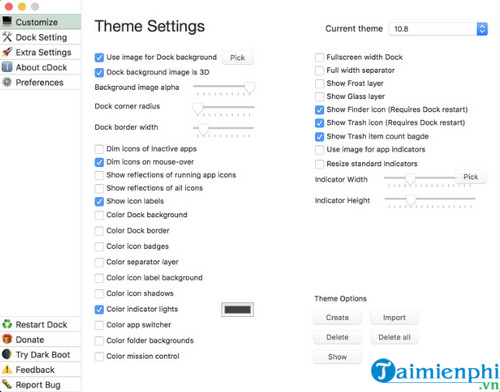
Task: Click the Extra Settings rocket icon
Action: click(7, 52)
